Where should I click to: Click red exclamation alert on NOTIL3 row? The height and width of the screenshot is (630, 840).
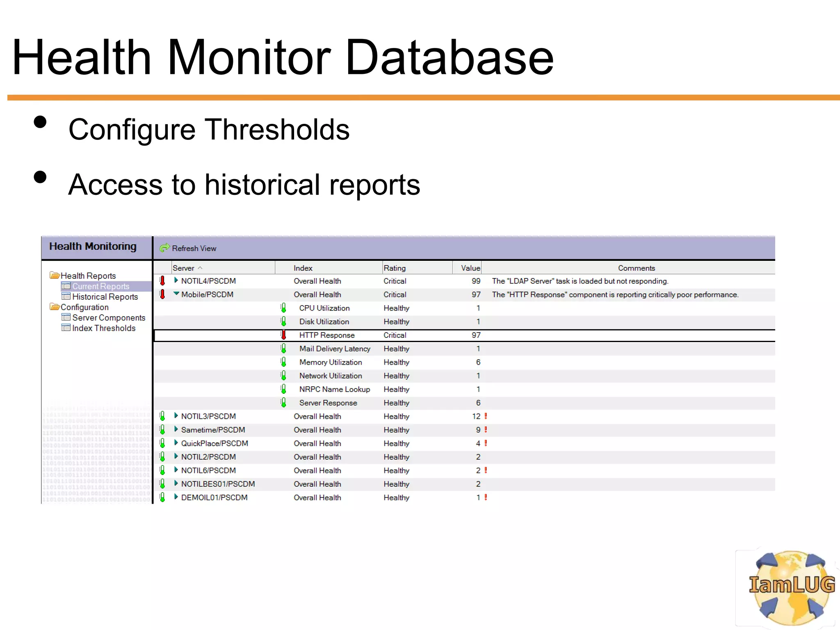(x=486, y=416)
